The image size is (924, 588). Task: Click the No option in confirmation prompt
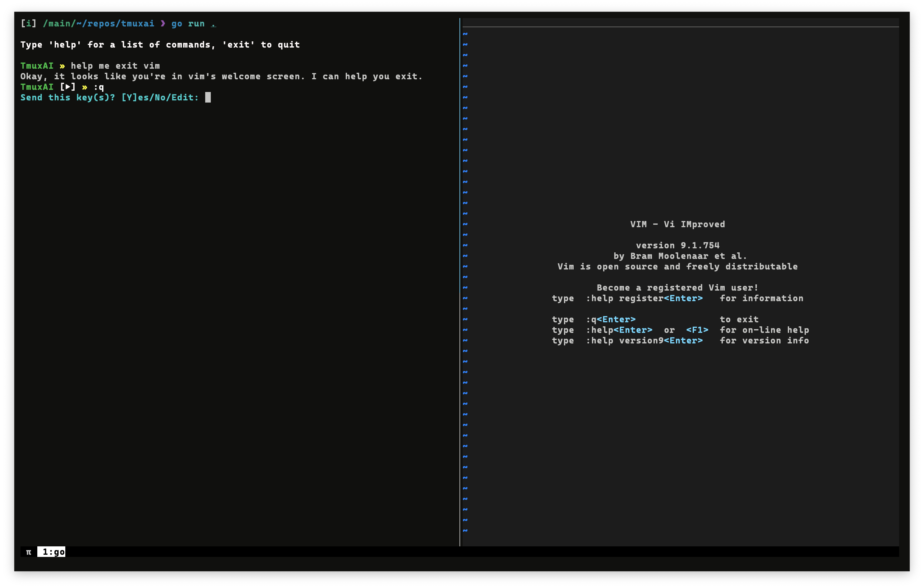coord(160,97)
